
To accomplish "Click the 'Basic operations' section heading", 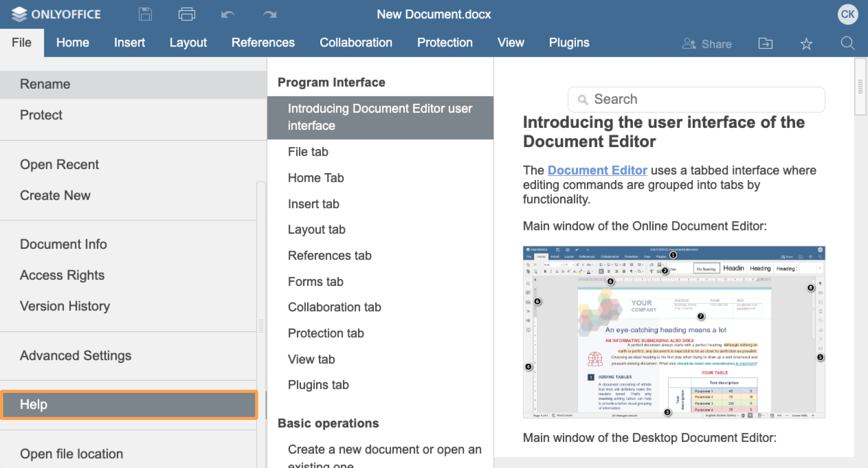I will [328, 423].
